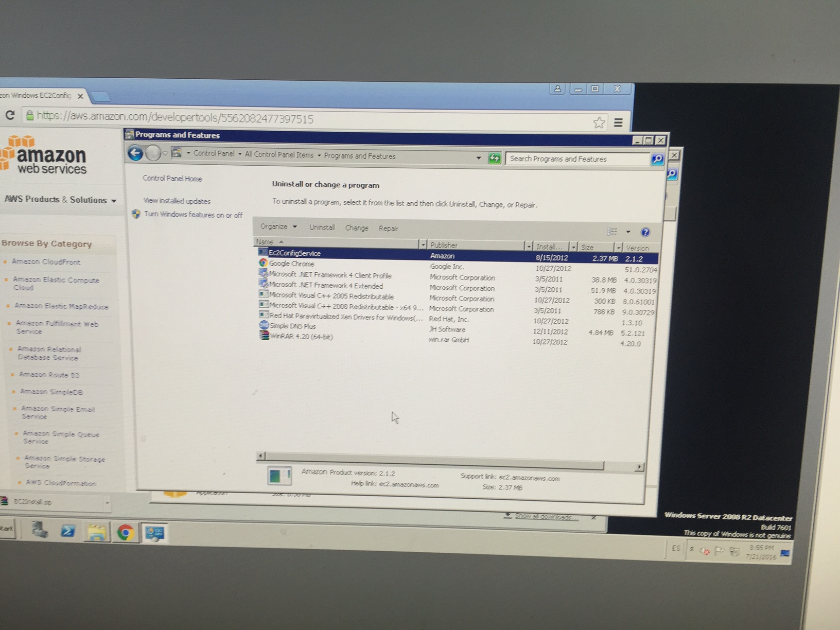This screenshot has width=840, height=630.
Task: Click the WinRAR 4.20 program icon
Action: (x=264, y=336)
